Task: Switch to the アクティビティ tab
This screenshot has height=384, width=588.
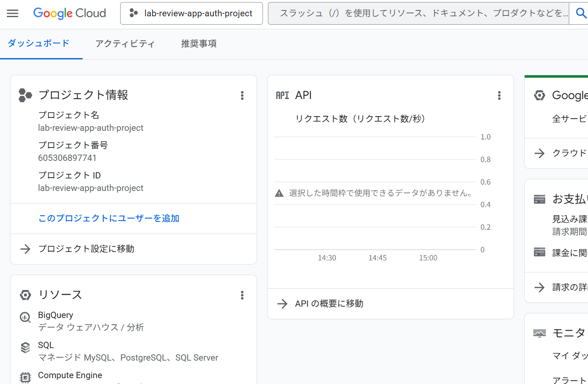Action: (x=125, y=44)
